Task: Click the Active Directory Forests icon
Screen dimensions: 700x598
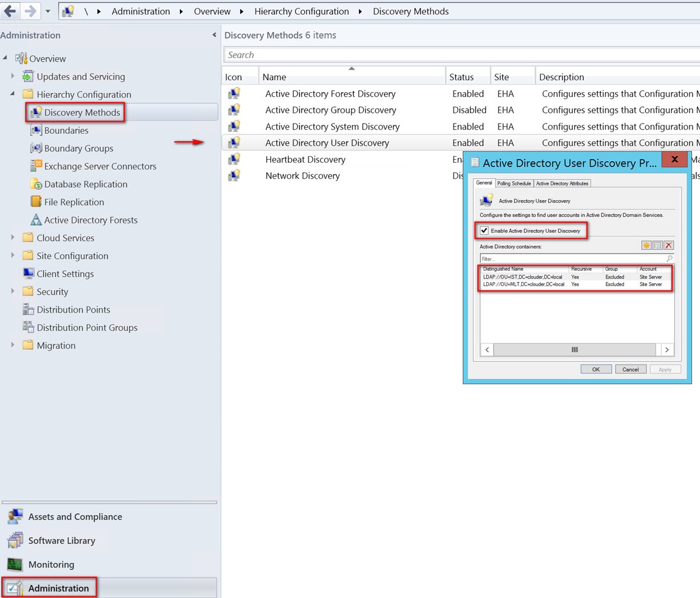Action: pyautogui.click(x=36, y=220)
